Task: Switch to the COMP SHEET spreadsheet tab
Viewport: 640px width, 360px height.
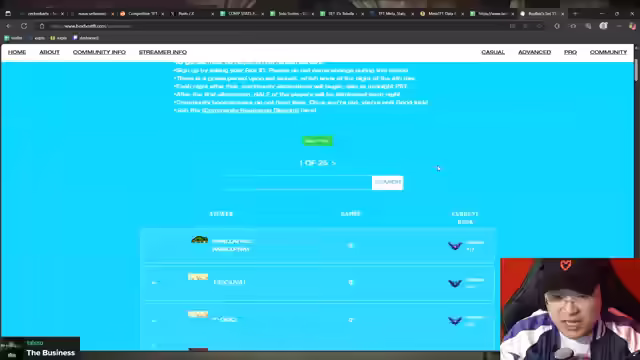Action: tap(242, 13)
